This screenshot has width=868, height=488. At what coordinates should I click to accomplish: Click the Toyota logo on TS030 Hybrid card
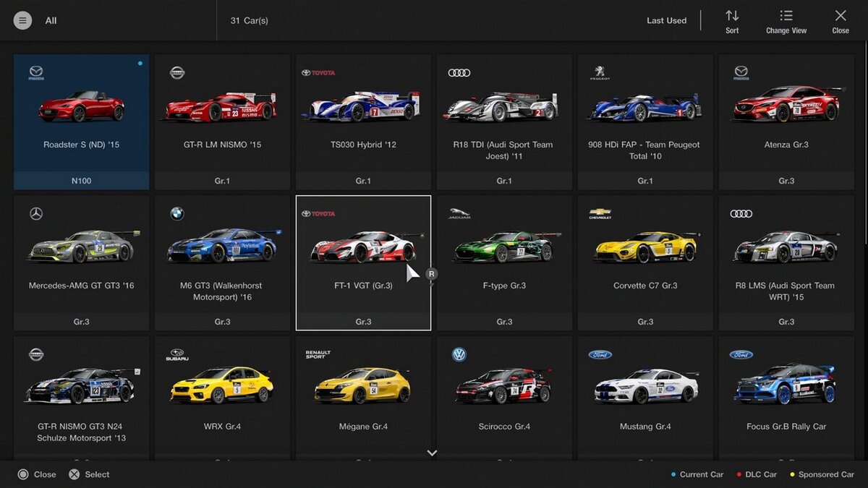(x=318, y=73)
